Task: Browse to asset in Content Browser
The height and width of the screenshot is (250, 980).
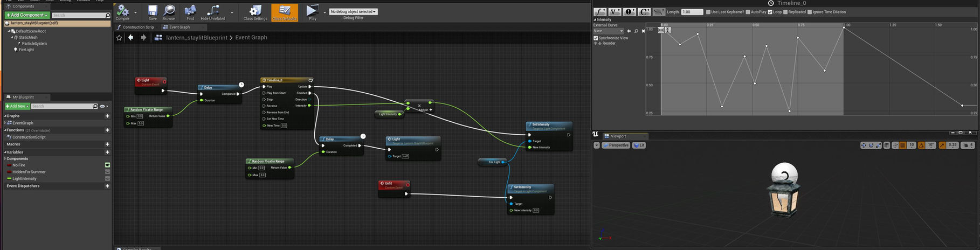Action: click(x=169, y=12)
